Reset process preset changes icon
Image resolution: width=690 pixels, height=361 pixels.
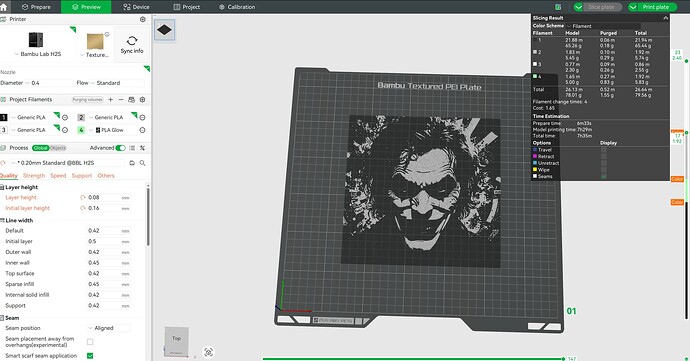click(3, 163)
